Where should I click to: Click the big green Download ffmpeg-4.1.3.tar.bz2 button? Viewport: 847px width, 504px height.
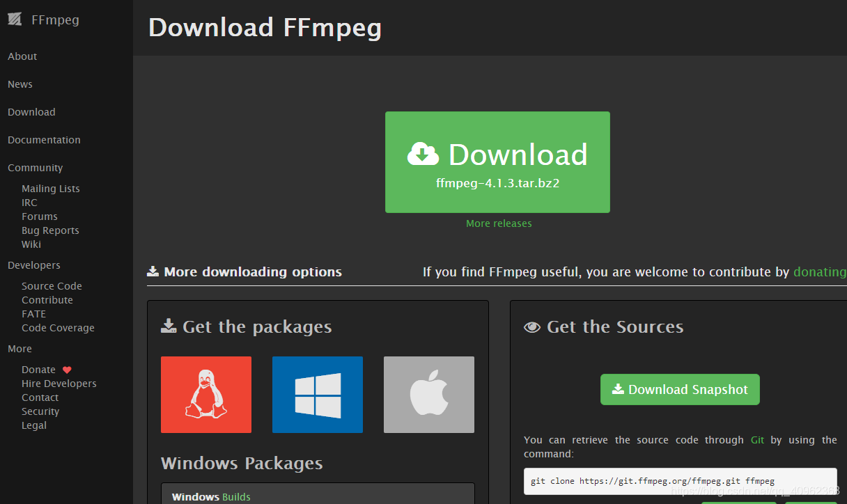click(497, 162)
